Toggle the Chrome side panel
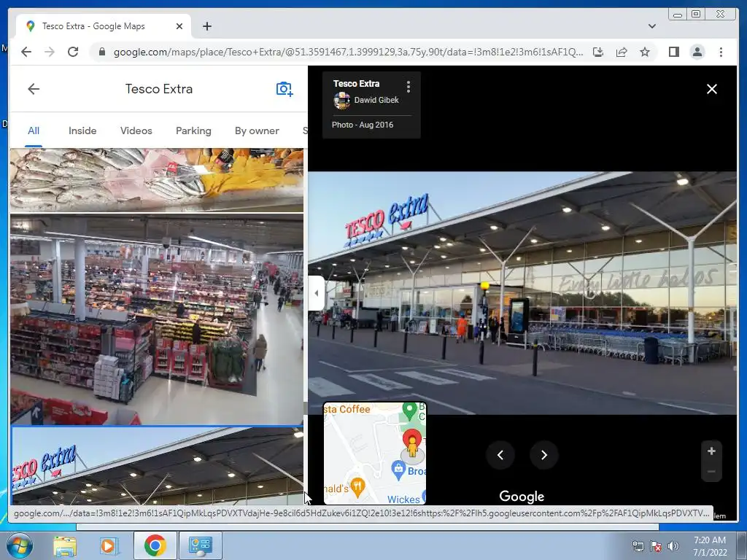The image size is (747, 560). pos(673,52)
